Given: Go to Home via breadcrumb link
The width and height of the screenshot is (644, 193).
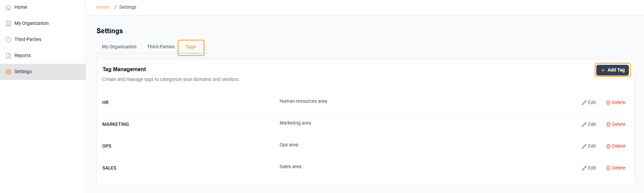Looking at the screenshot, I should point(103,7).
